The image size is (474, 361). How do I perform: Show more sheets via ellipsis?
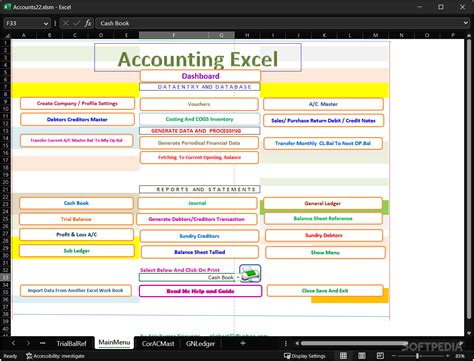click(42, 343)
